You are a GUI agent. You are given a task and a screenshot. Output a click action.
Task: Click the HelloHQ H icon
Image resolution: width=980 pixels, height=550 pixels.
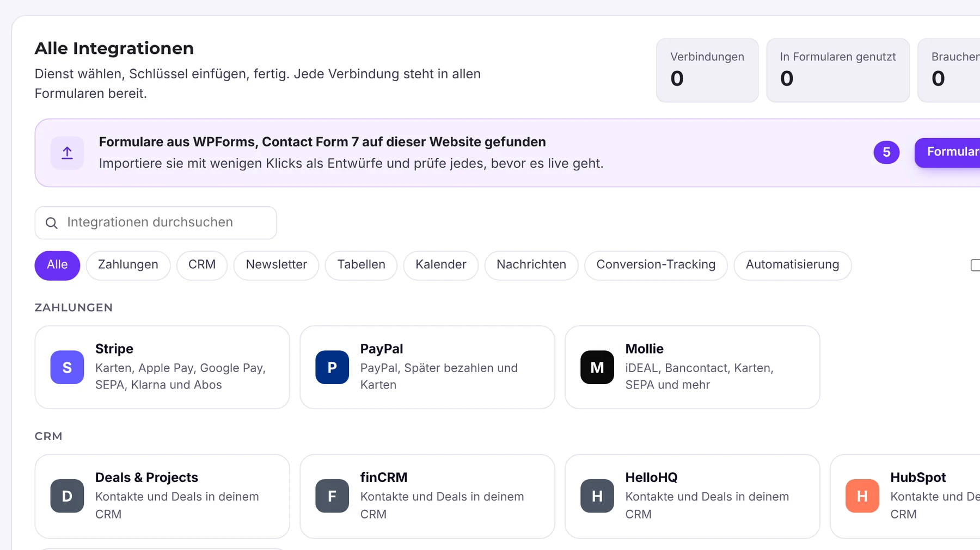pos(597,496)
